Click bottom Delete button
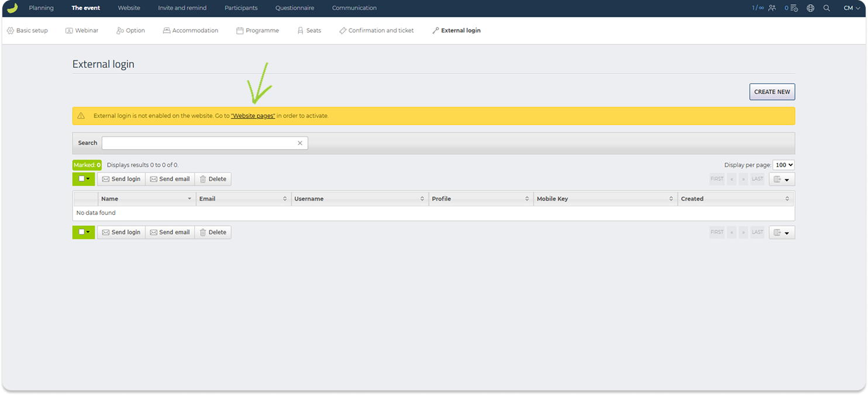 (x=213, y=233)
